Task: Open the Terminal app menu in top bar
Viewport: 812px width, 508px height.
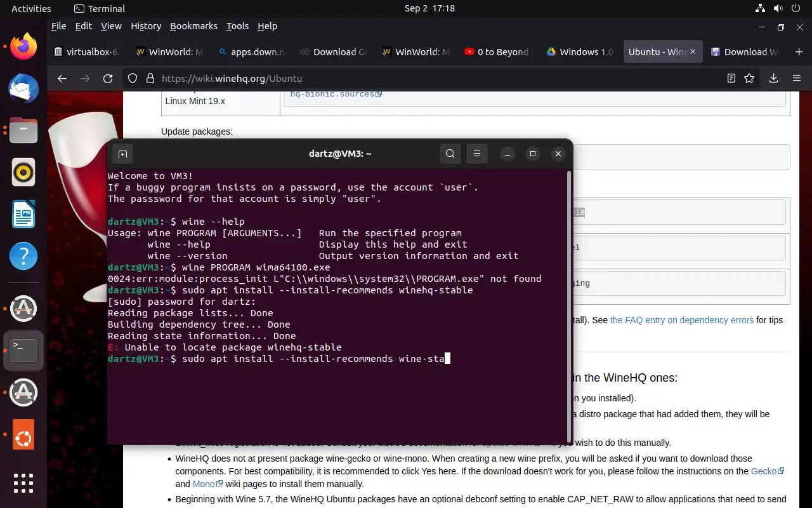Action: 100,8
